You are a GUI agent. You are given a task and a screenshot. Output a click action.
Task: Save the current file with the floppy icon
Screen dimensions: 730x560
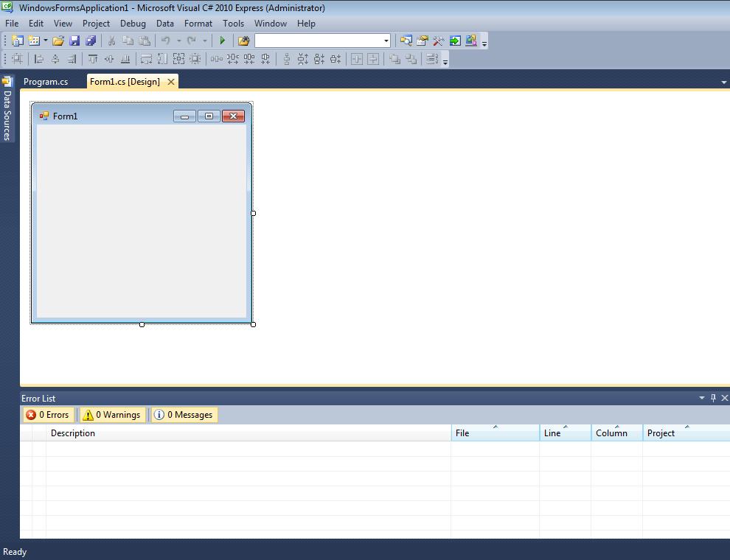74,41
